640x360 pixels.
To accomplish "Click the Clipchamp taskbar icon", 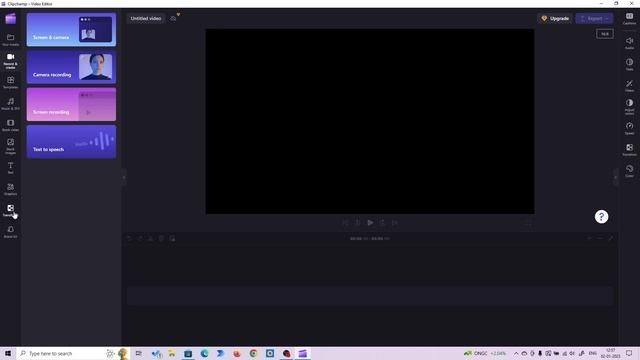I will click(x=302, y=353).
